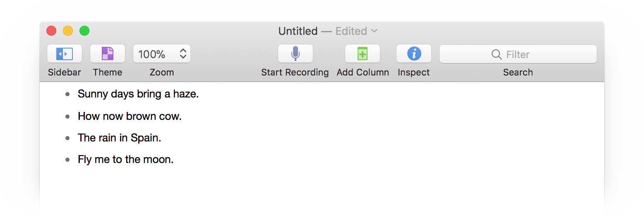Click the Untitled document title
The width and height of the screenshot is (644, 219).
click(298, 31)
